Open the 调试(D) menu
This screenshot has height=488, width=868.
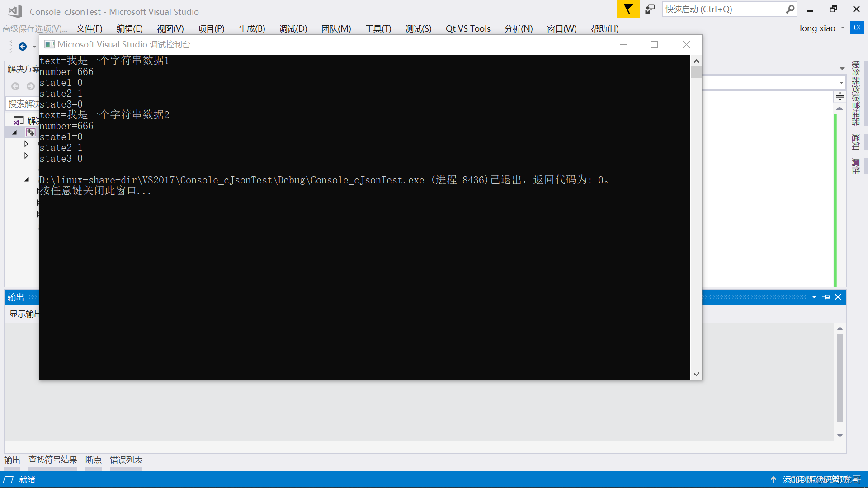coord(293,28)
